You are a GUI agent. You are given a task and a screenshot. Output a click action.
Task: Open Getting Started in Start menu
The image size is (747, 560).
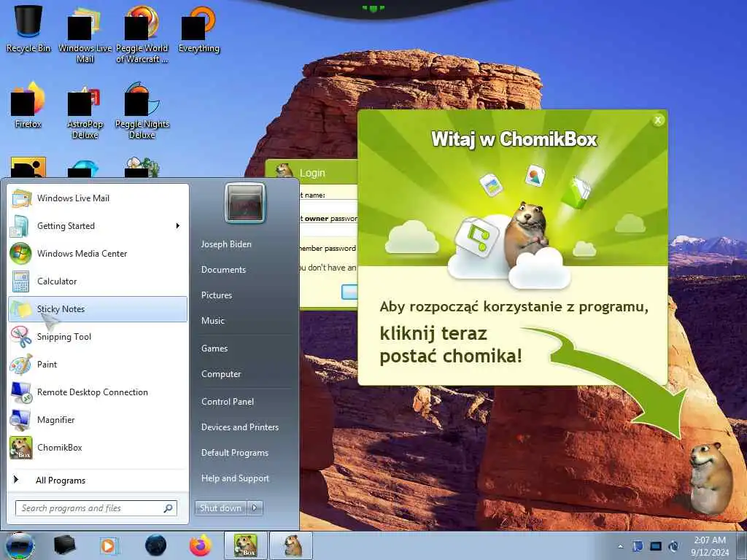pos(98,226)
